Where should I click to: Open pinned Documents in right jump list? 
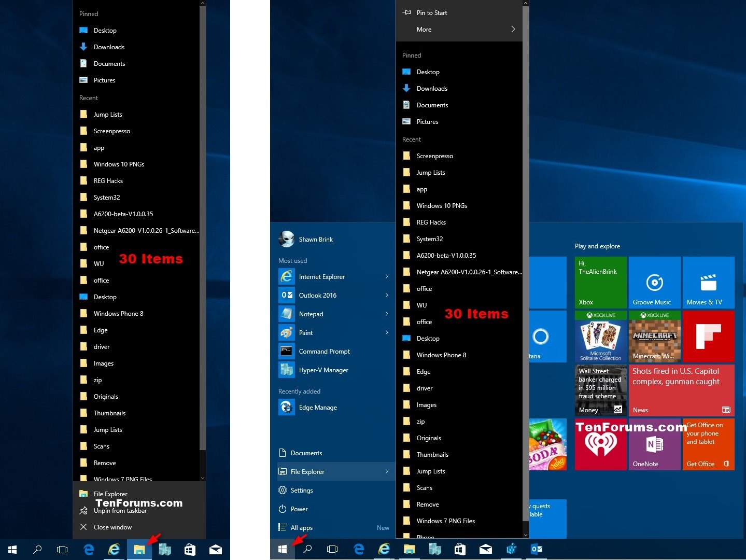pyautogui.click(x=459, y=105)
